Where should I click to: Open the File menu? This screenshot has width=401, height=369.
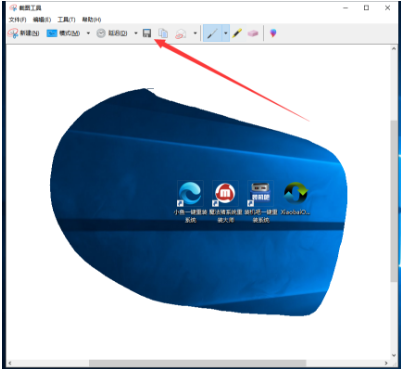[18, 20]
